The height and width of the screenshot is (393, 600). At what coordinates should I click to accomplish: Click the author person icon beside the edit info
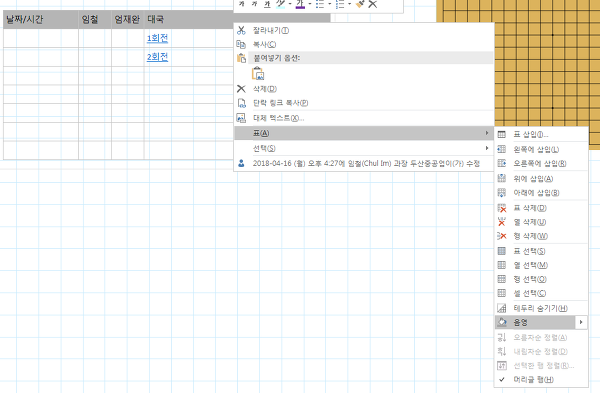coord(241,163)
